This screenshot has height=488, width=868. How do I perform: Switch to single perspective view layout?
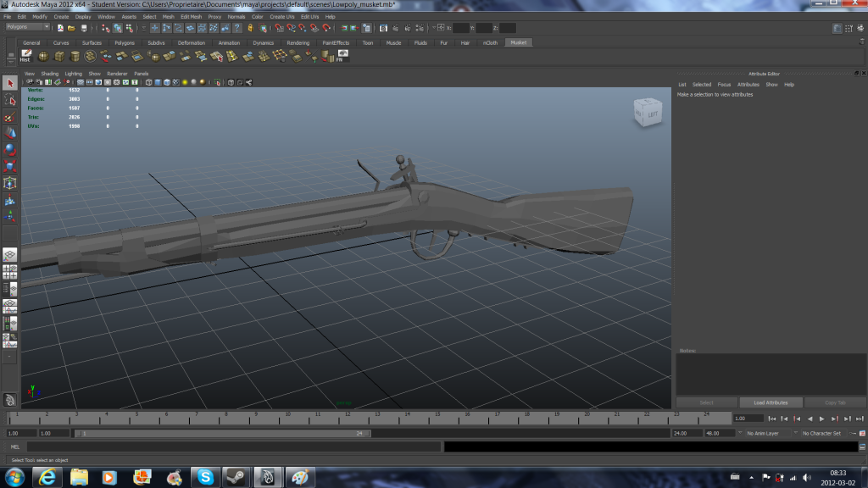coord(10,254)
